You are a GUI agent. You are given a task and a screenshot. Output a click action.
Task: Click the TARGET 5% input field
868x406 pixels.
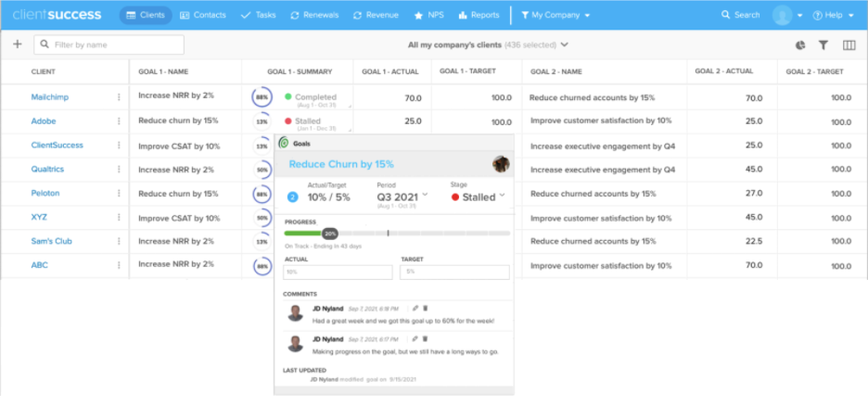455,273
